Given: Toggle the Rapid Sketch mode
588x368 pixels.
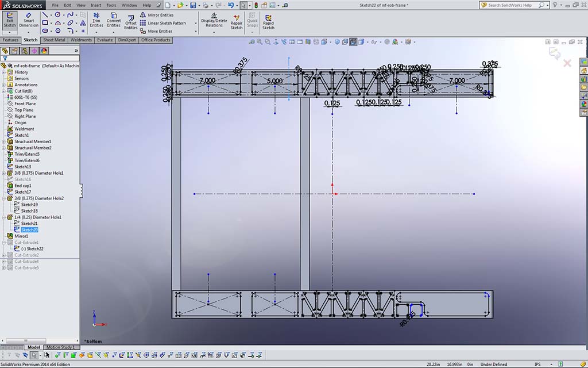Looking at the screenshot, I should [268, 21].
